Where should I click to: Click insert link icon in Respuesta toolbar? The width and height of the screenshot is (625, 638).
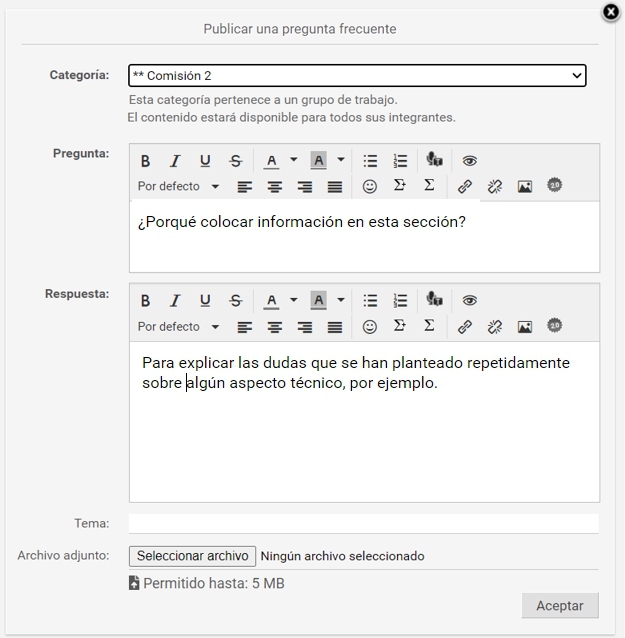(464, 327)
